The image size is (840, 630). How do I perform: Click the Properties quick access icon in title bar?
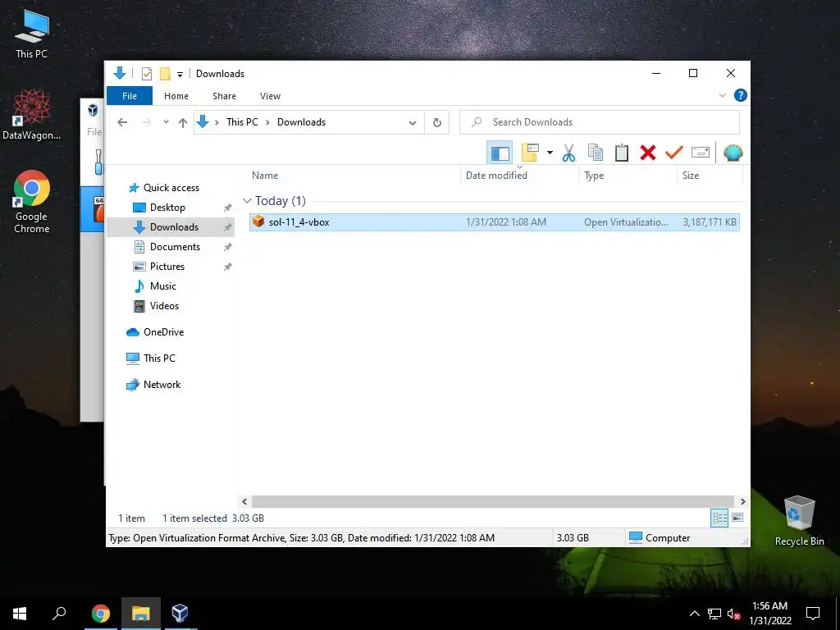(x=146, y=73)
